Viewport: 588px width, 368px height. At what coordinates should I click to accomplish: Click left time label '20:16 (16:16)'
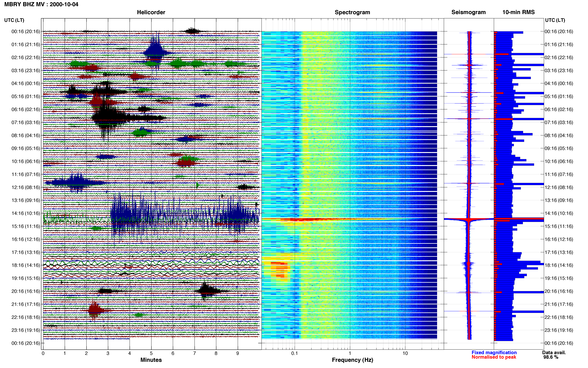(x=26, y=291)
